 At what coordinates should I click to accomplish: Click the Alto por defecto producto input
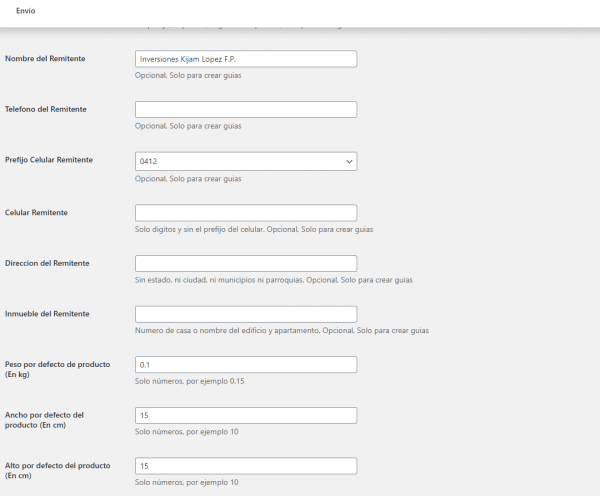pos(246,466)
